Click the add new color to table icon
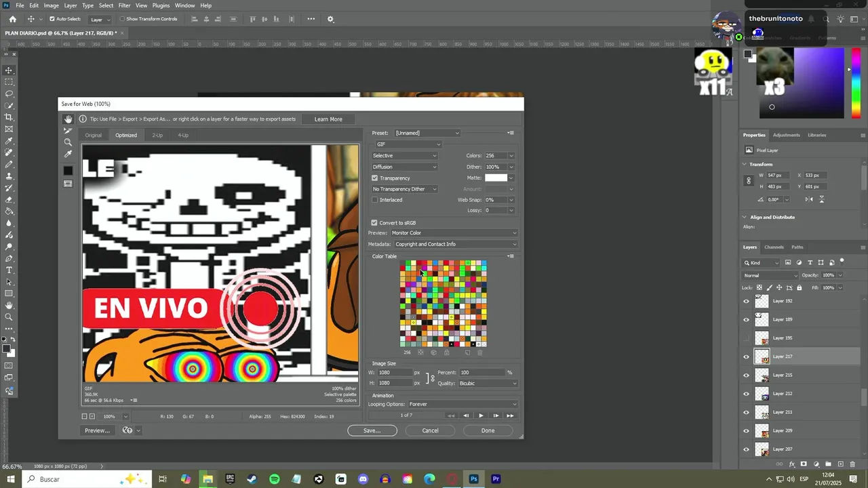Image resolution: width=868 pixels, height=488 pixels. coord(467,352)
